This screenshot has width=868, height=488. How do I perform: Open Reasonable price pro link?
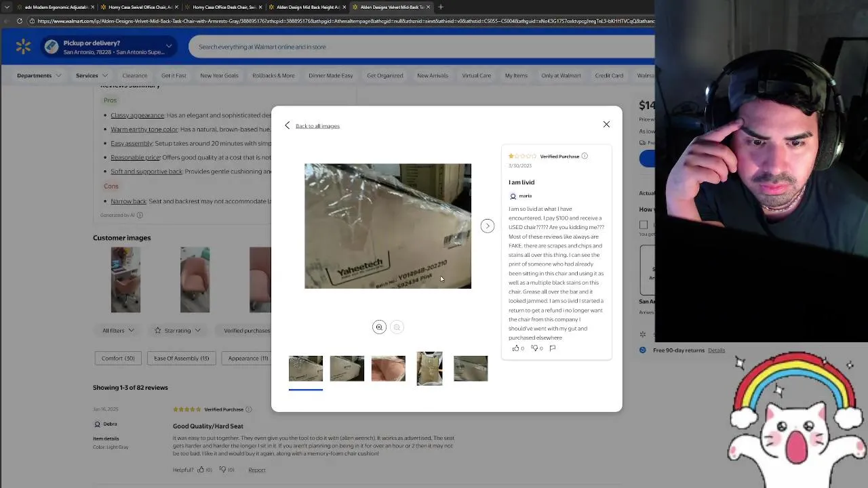(x=135, y=157)
